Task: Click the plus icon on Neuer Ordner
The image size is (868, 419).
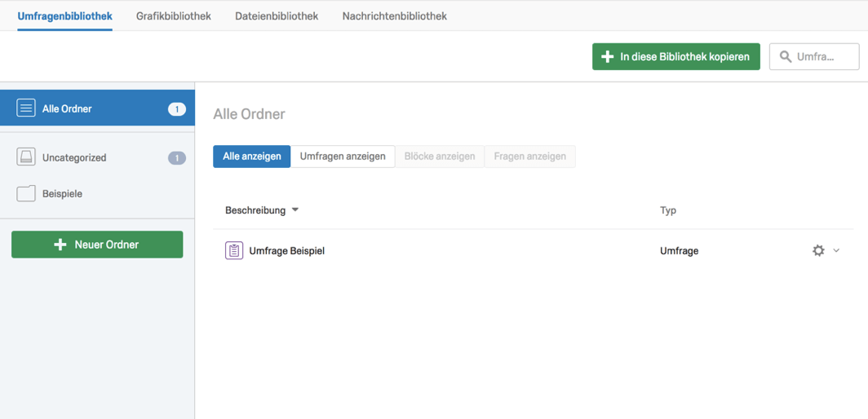Action: coord(60,244)
